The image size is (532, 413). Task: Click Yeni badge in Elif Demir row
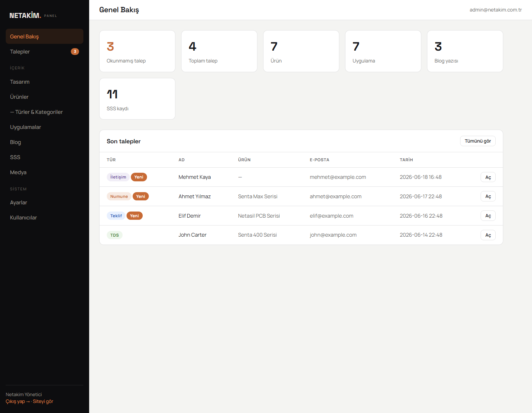(134, 216)
